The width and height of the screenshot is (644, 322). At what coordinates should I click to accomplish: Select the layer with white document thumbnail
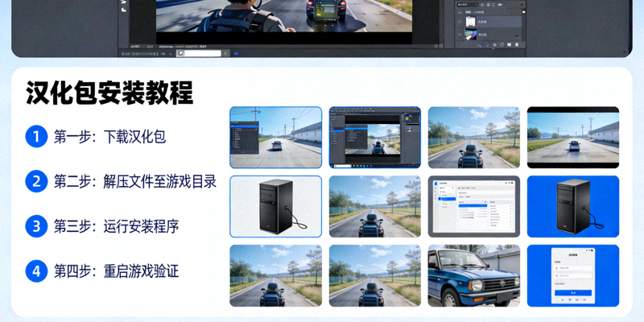(489, 22)
